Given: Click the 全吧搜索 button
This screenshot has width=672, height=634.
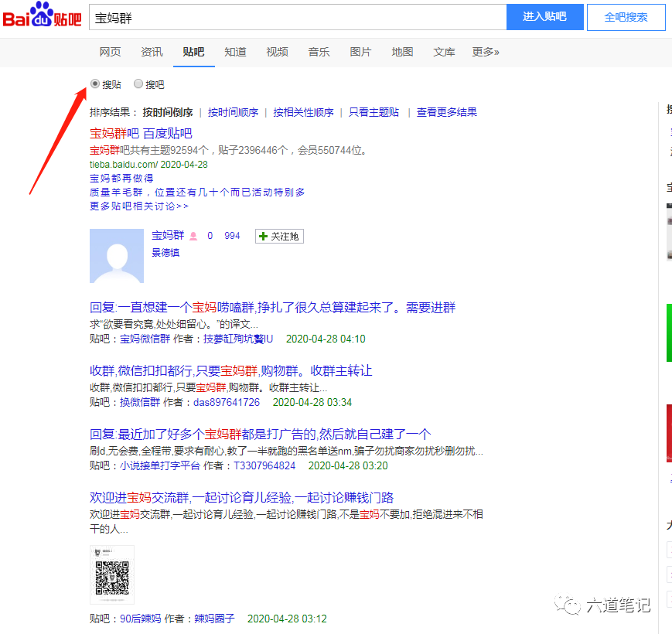Looking at the screenshot, I should point(626,17).
